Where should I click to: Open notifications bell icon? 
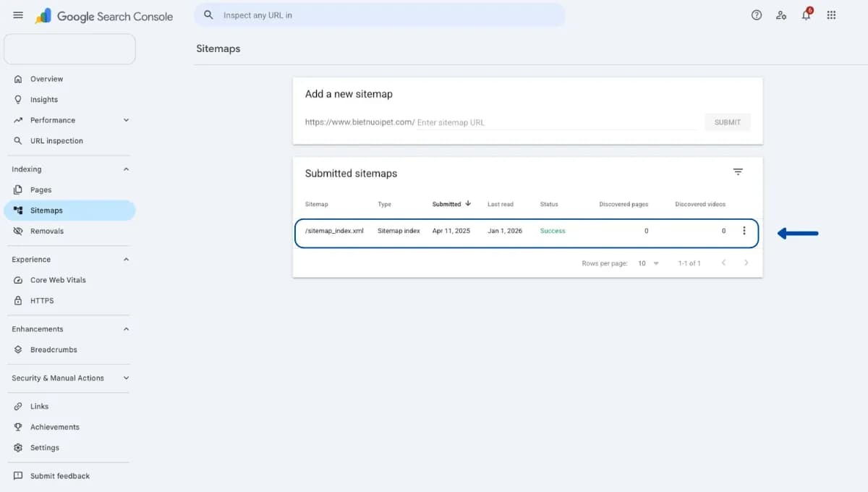tap(806, 14)
